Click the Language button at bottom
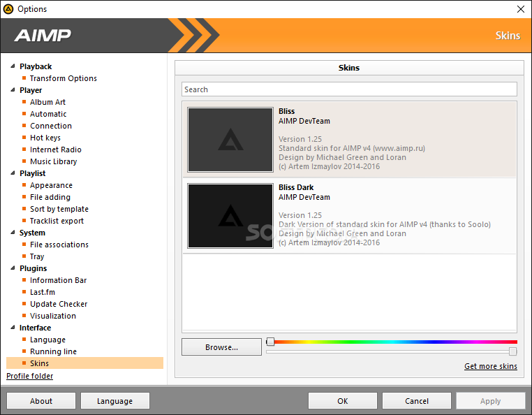532x415 pixels. pos(115,401)
